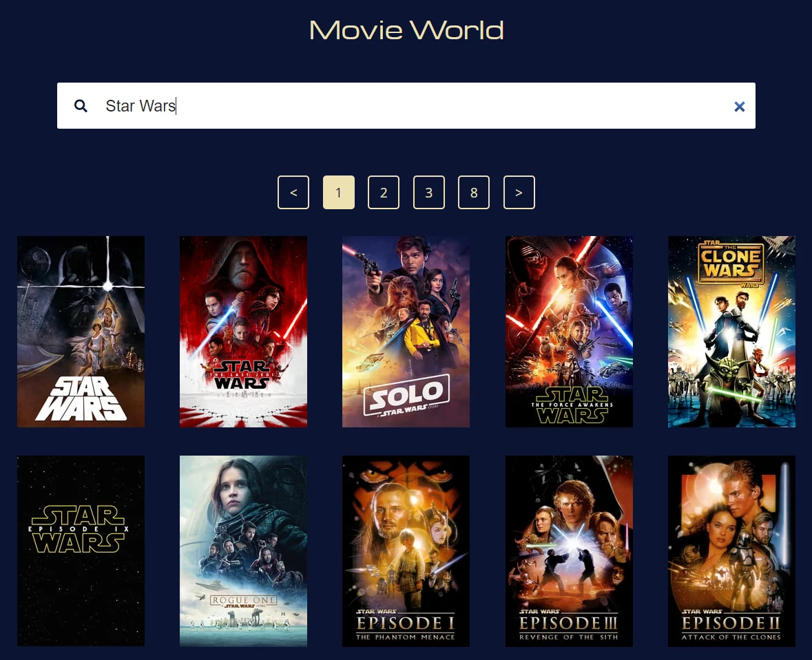
Task: Click the Movie World title
Action: (406, 30)
